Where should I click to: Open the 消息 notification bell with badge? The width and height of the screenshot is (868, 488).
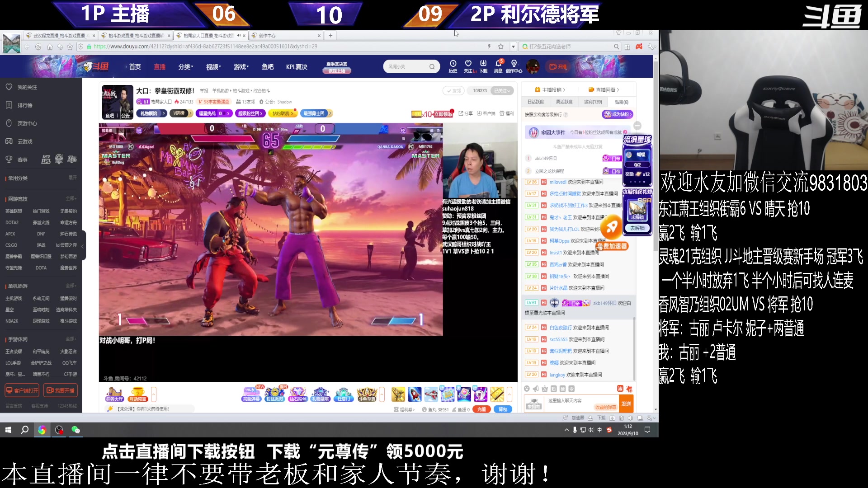click(x=498, y=66)
